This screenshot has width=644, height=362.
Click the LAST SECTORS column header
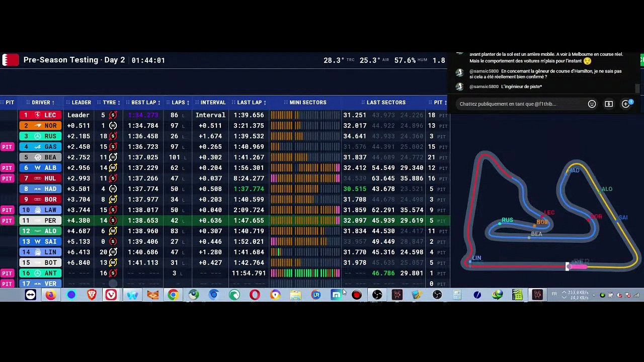point(382,103)
